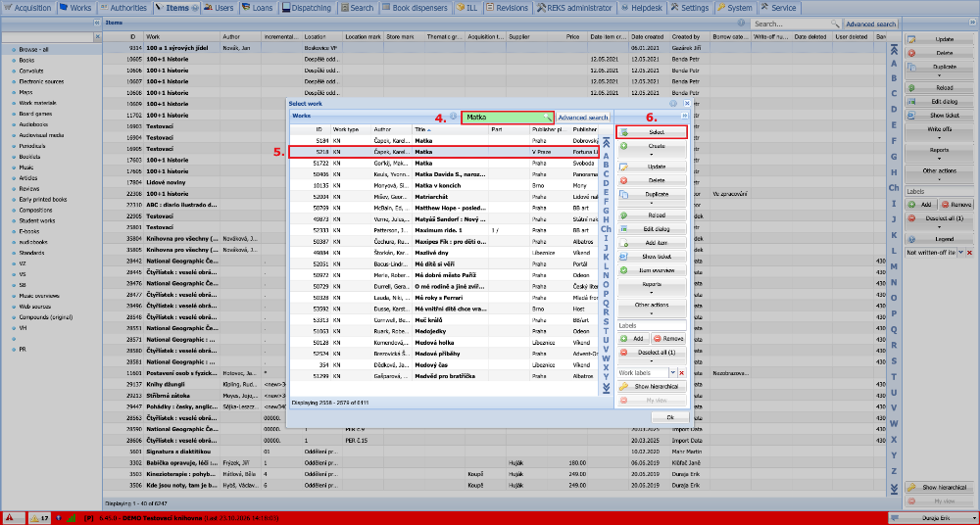The image size is (980, 525).
Task: Click warning counter 17 in status bar
Action: coord(40,518)
